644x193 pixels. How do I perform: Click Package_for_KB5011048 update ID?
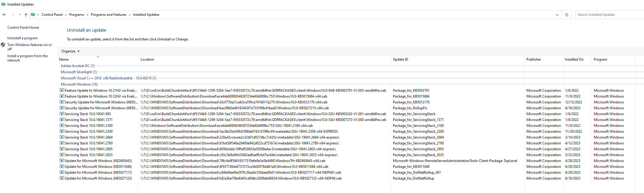coord(411,167)
